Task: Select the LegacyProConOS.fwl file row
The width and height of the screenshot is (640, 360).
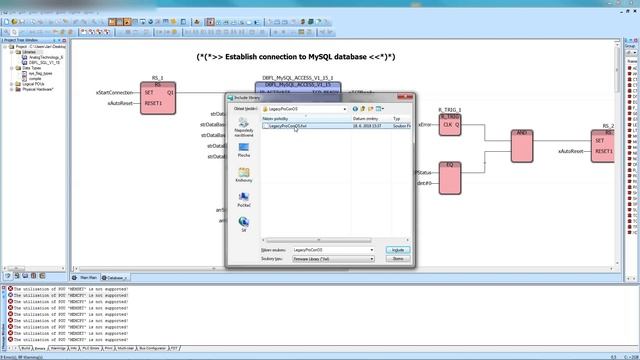Action: [x=336, y=126]
